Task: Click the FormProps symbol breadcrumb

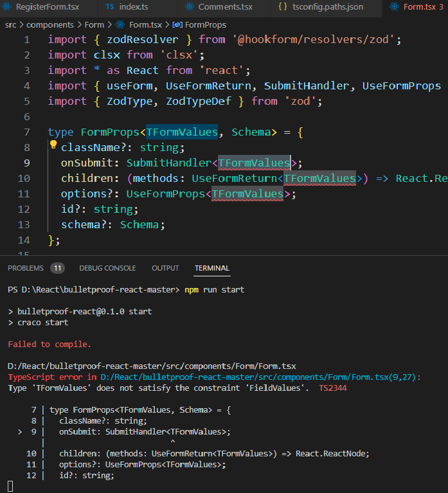Action: (x=206, y=25)
